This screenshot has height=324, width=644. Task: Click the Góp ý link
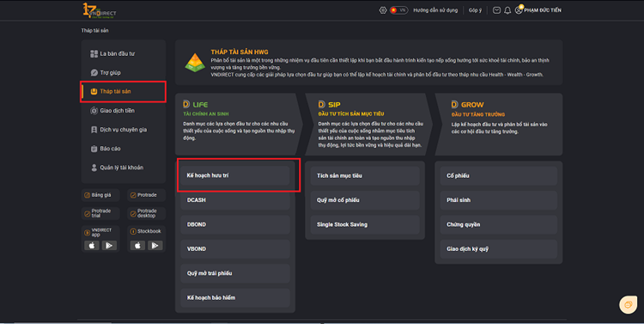(x=475, y=10)
